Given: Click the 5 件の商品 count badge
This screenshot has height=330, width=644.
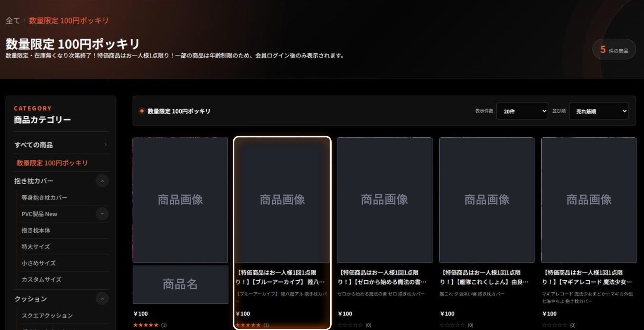Looking at the screenshot, I should pyautogui.click(x=614, y=50).
